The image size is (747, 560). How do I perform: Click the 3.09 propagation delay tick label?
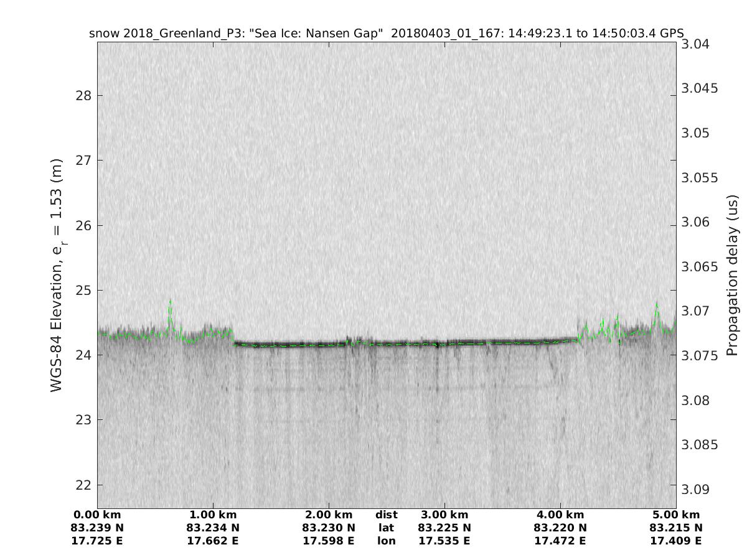695,489
